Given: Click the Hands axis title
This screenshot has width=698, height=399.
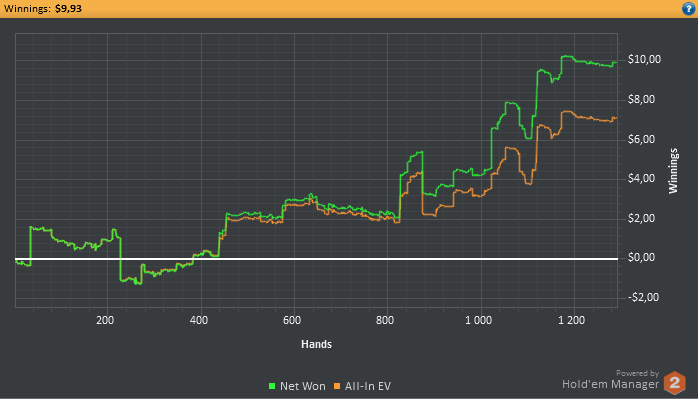Looking at the screenshot, I should [317, 344].
